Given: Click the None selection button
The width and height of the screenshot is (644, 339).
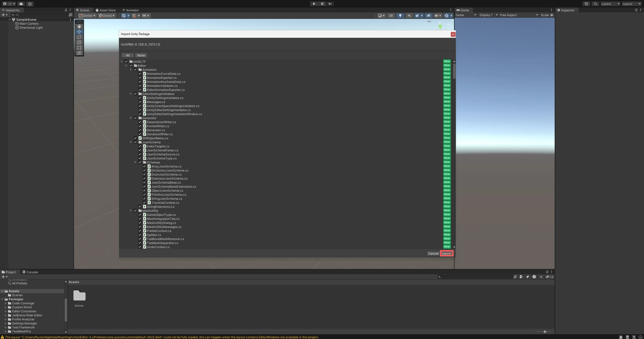Looking at the screenshot, I should tap(141, 55).
